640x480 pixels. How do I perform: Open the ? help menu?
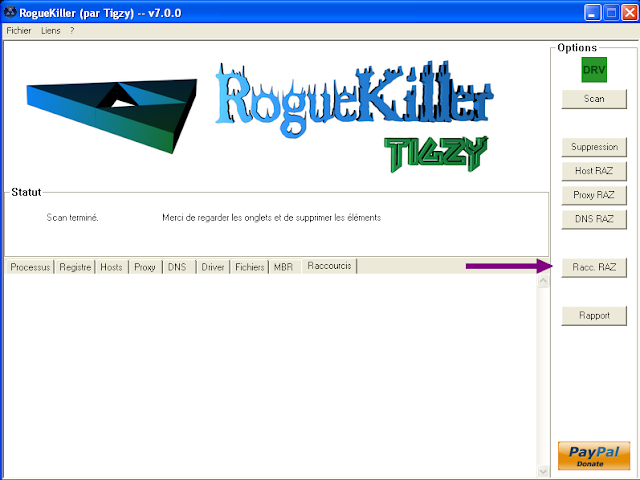pos(72,31)
